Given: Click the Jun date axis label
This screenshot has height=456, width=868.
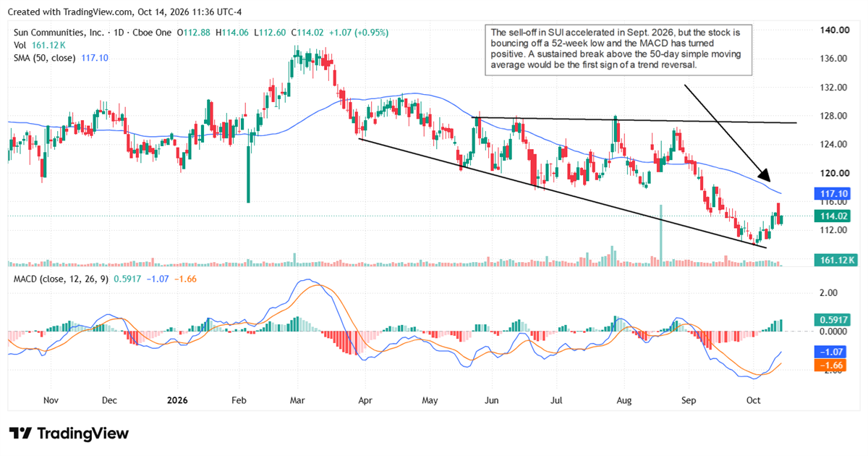Looking at the screenshot, I should [x=491, y=400].
